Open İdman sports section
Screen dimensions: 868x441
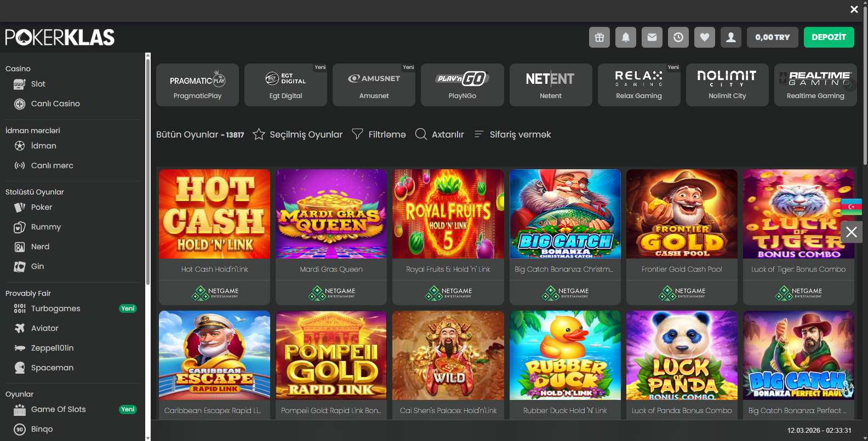click(44, 146)
